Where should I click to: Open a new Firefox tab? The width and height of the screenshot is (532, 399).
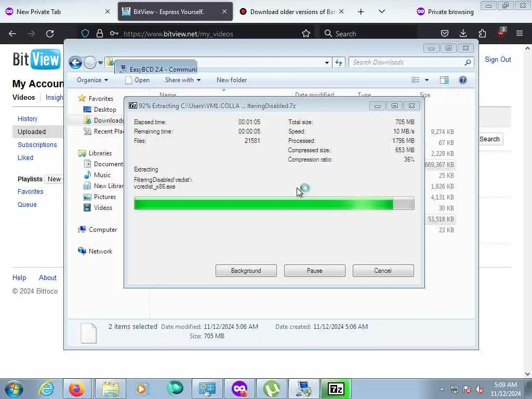361,11
